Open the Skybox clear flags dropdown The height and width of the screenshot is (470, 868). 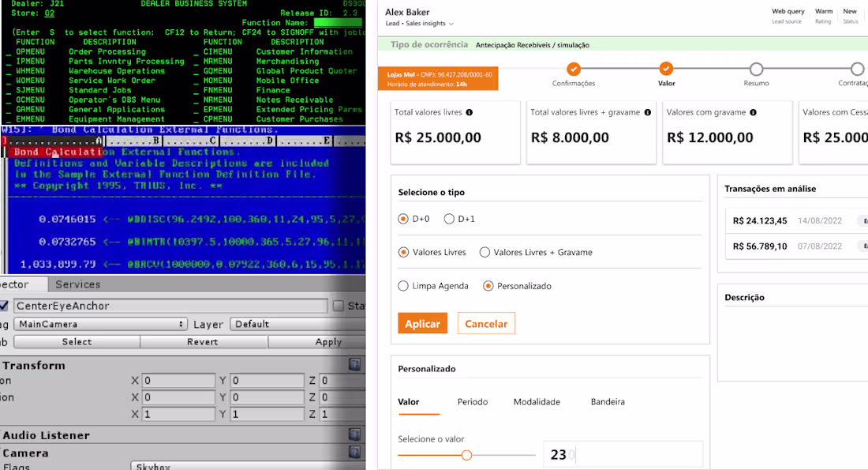248,466
